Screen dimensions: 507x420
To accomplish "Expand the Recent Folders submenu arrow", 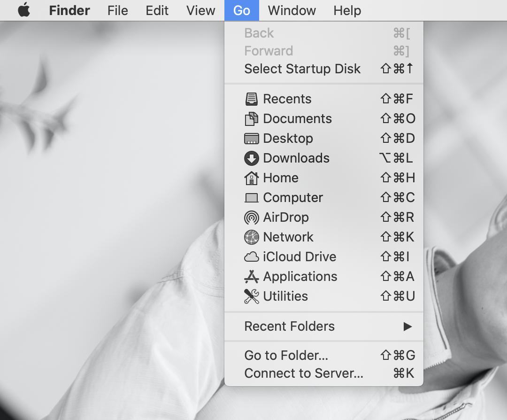I will pyautogui.click(x=408, y=327).
